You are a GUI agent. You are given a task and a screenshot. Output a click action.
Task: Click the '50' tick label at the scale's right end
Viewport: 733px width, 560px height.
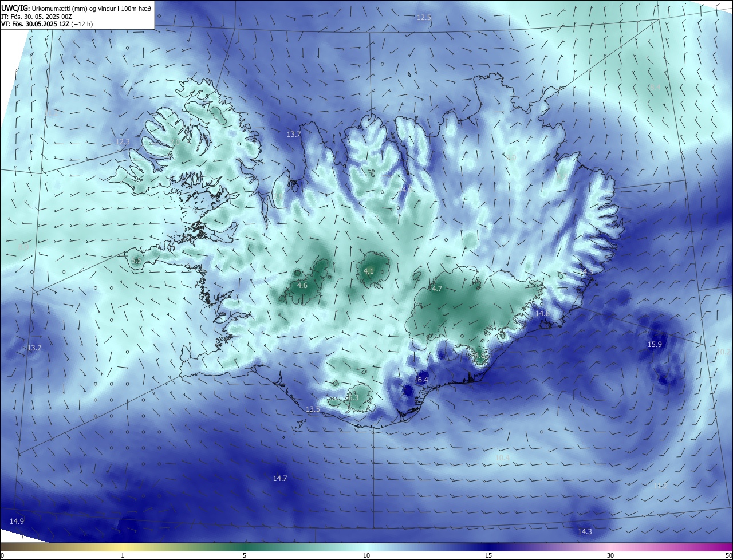pyautogui.click(x=728, y=555)
